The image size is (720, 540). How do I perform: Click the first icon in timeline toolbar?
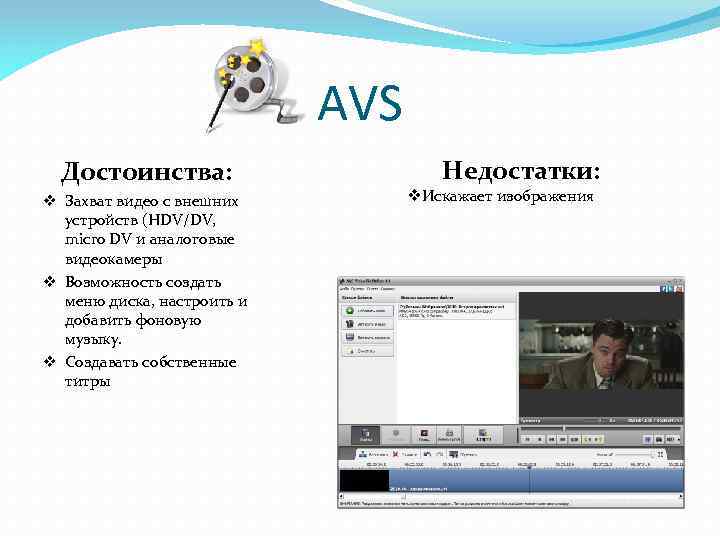(363, 454)
